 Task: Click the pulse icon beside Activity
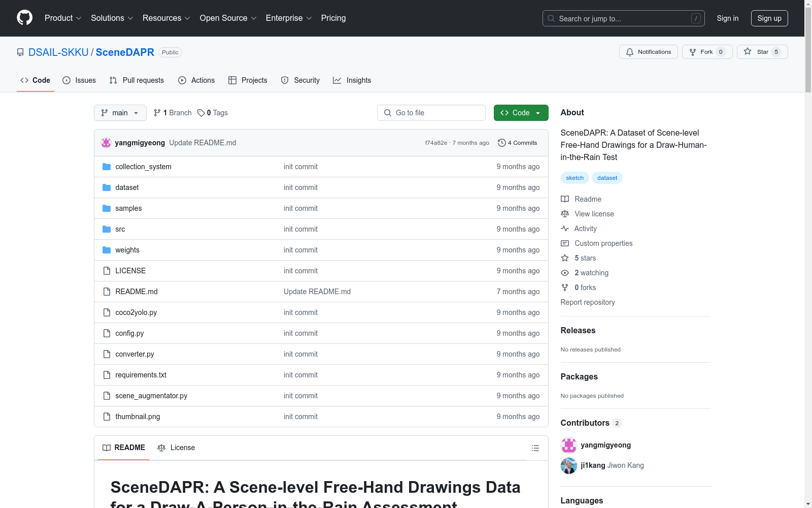pos(565,229)
